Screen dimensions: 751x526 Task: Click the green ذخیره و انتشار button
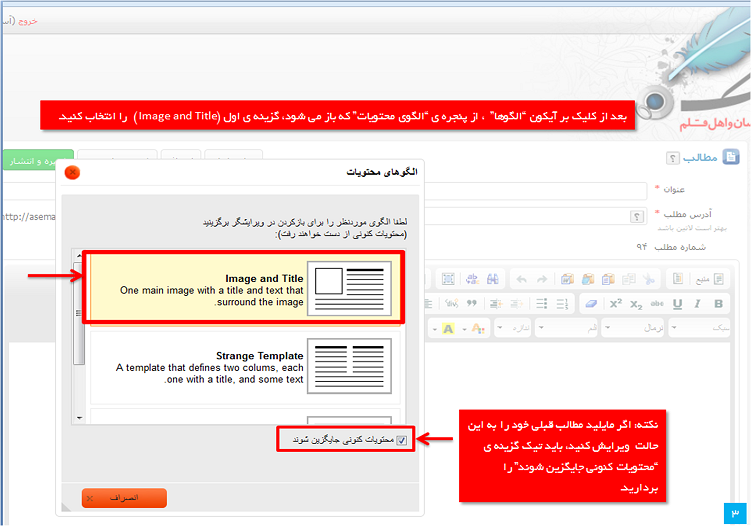pyautogui.click(x=38, y=160)
